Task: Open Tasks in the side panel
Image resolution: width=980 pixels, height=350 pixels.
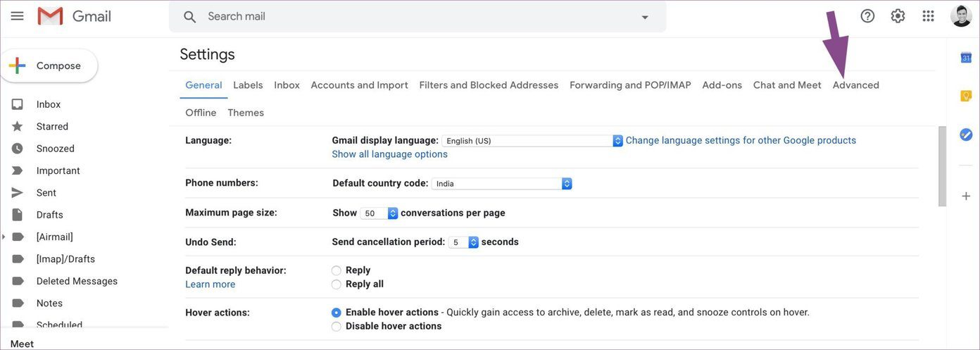Action: (966, 134)
